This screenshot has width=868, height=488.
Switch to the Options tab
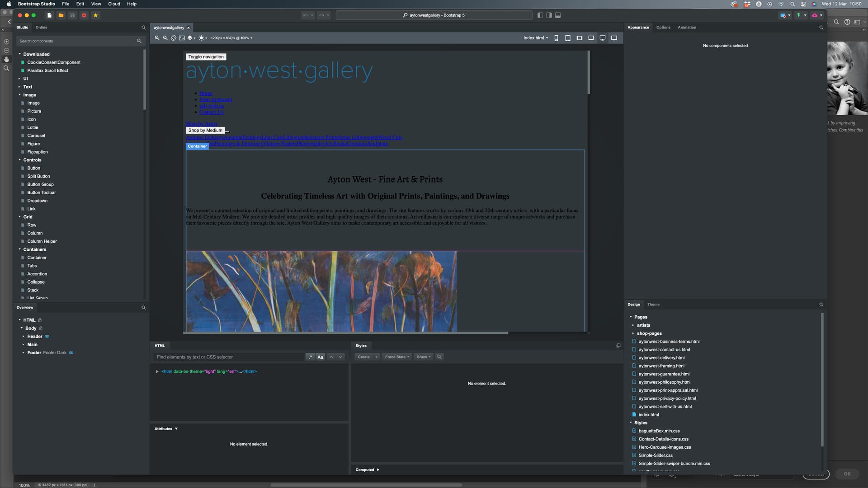point(663,28)
